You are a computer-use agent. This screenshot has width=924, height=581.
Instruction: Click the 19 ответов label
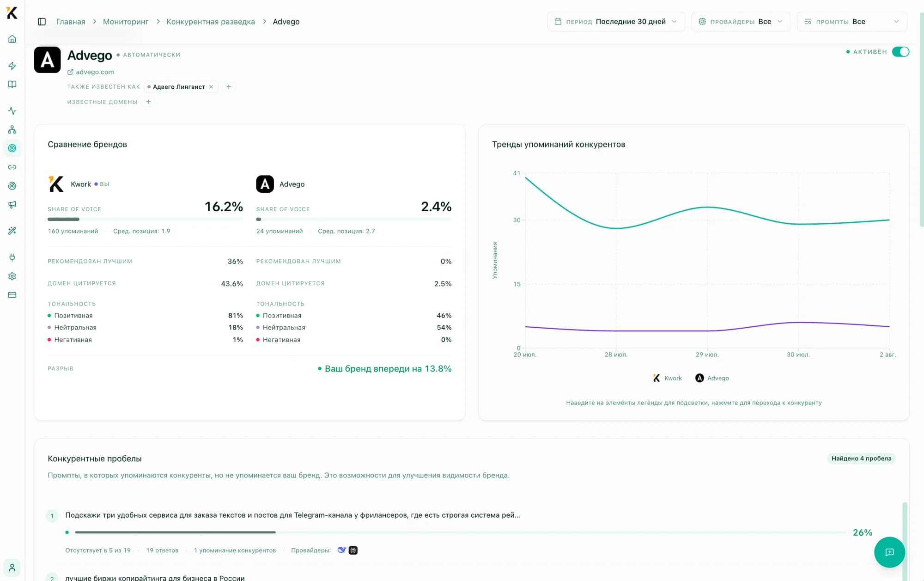click(162, 550)
